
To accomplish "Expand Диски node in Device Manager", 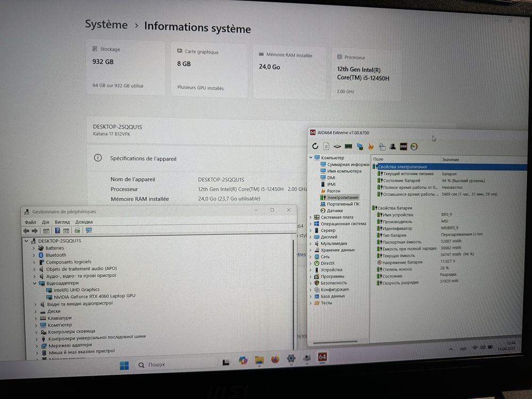I will (x=35, y=311).
